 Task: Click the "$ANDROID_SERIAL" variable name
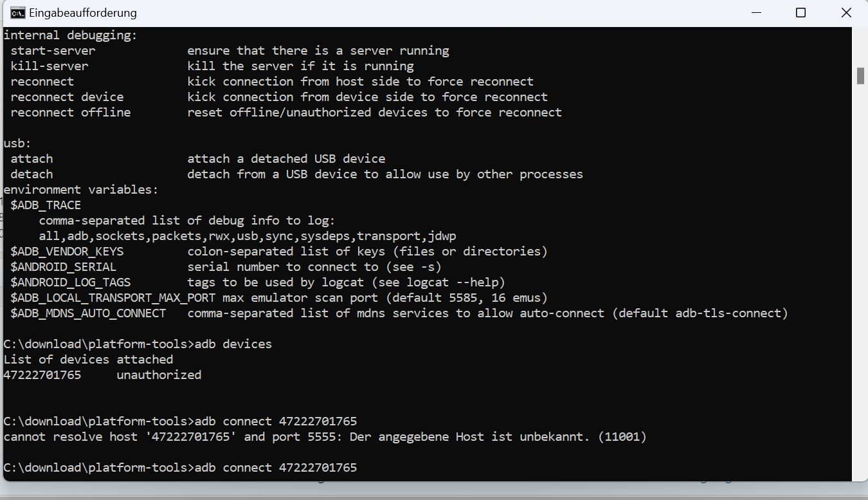click(64, 266)
